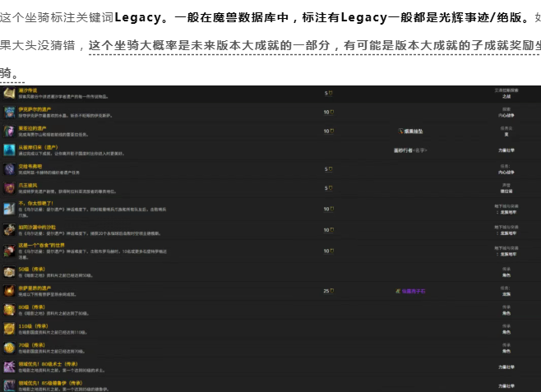Screen dimensions: 541x392
Task: Click the 50级（传承）achievement icon
Action: click(x=9, y=271)
